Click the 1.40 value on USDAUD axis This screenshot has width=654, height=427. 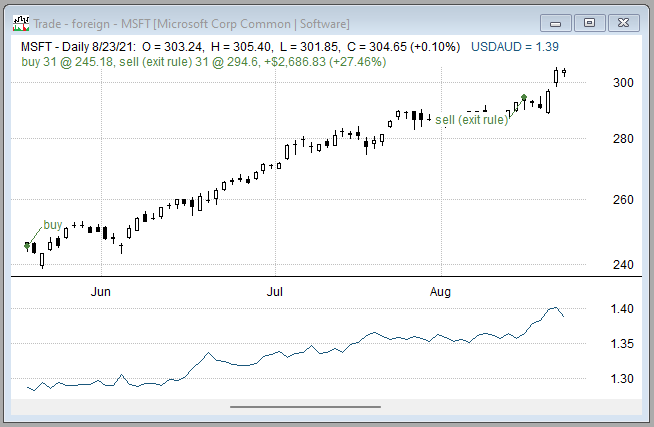coord(622,310)
